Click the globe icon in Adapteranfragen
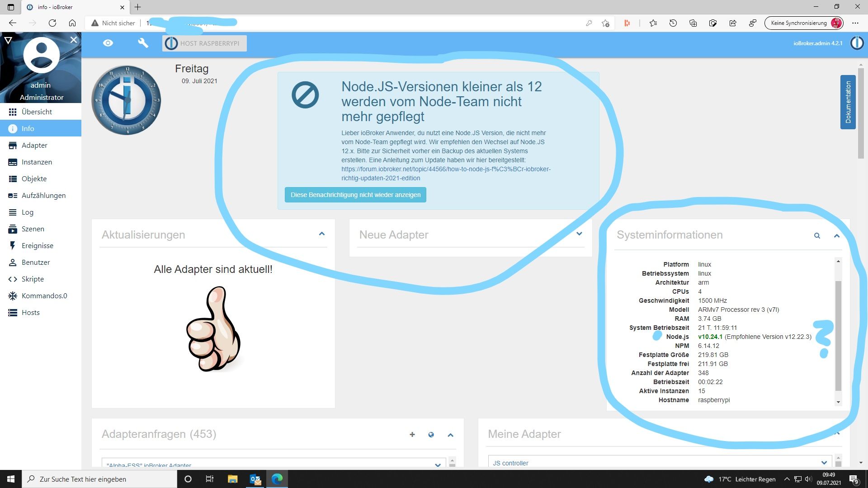This screenshot has width=868, height=488. 431,435
